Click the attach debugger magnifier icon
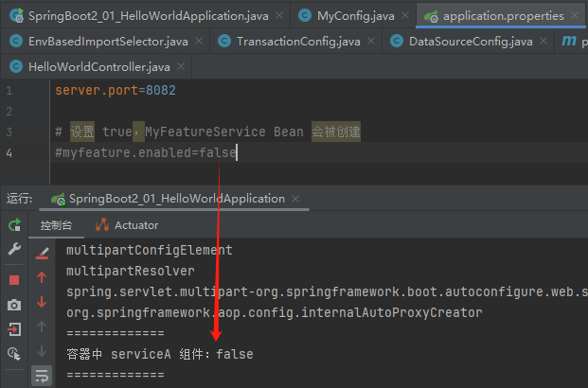The width and height of the screenshot is (588, 388). (14, 354)
